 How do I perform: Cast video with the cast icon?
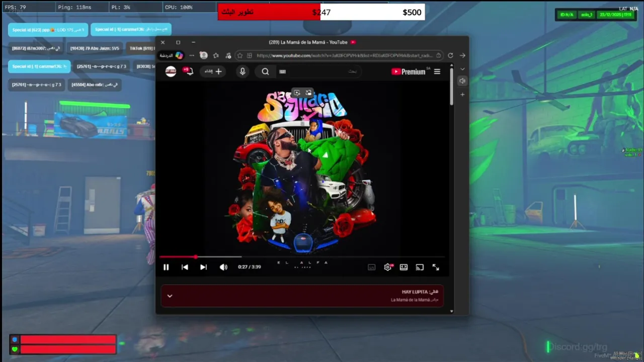click(420, 267)
